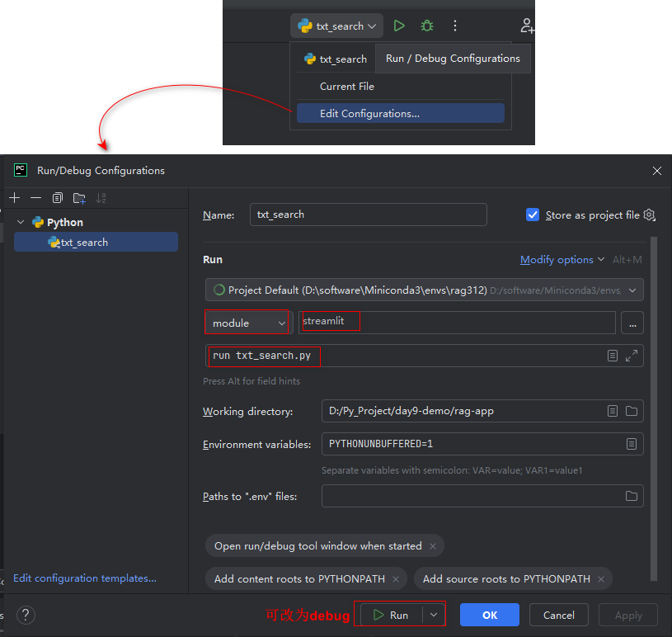This screenshot has width=672, height=637.
Task: Remove Open run/debug tool window option
Action: coord(433,545)
